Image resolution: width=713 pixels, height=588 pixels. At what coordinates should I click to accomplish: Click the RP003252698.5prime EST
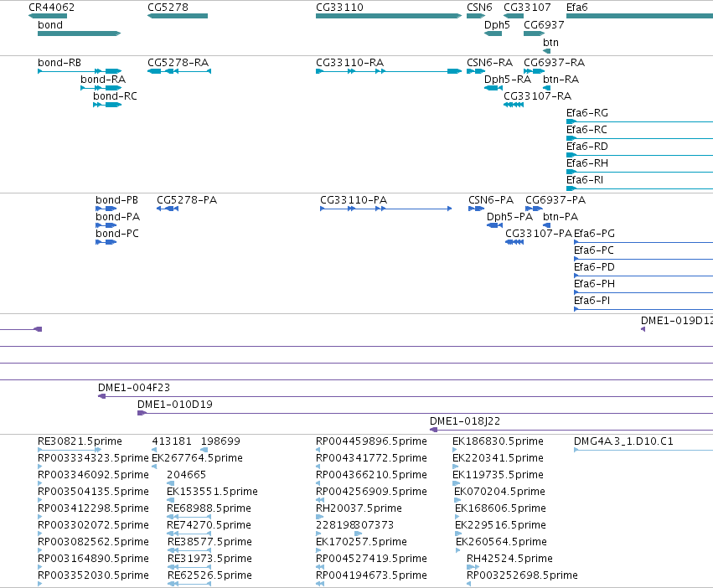pos(469,584)
